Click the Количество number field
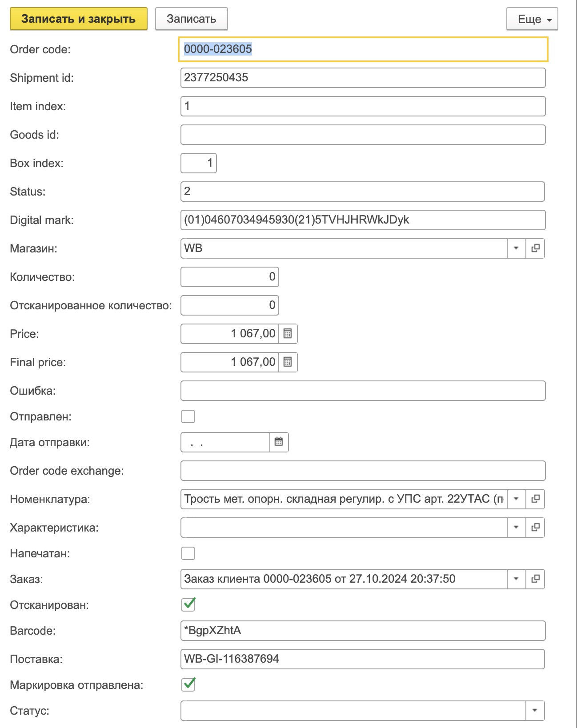 pos(230,277)
